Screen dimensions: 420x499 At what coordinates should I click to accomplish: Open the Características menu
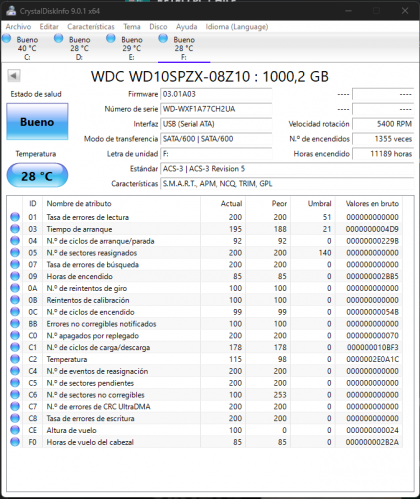(91, 27)
